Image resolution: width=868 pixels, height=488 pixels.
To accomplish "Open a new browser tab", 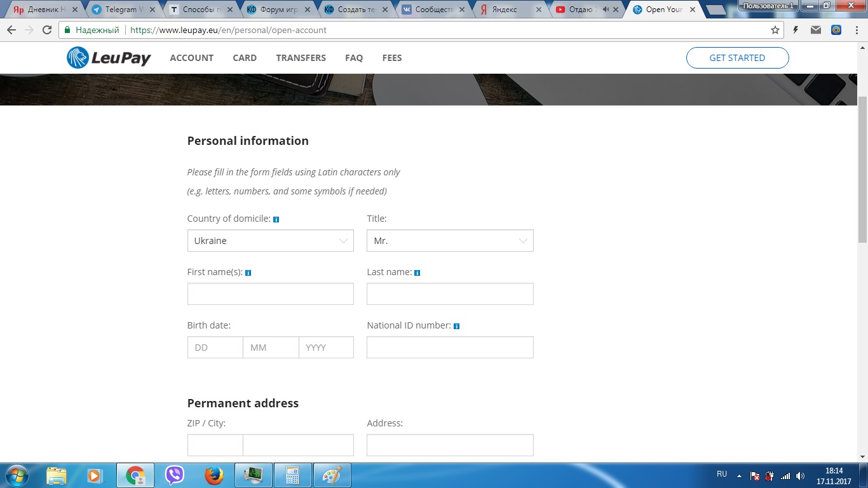I will coord(715,10).
